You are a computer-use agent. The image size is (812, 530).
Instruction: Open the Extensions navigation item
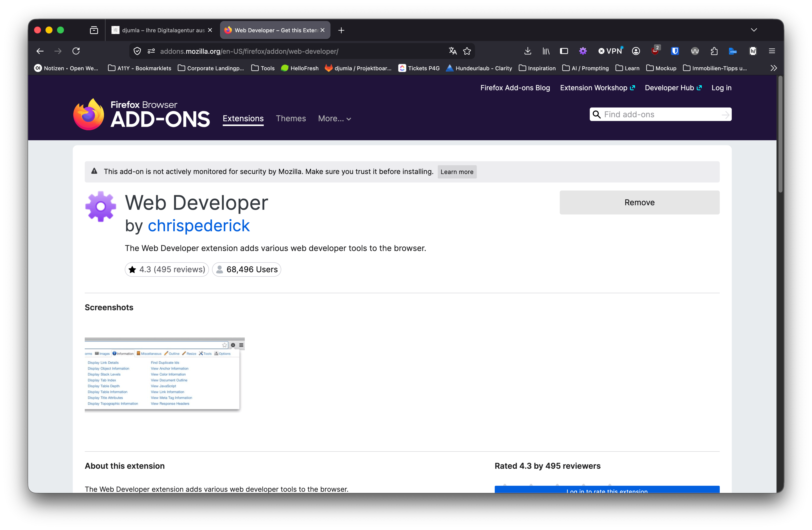pos(243,119)
